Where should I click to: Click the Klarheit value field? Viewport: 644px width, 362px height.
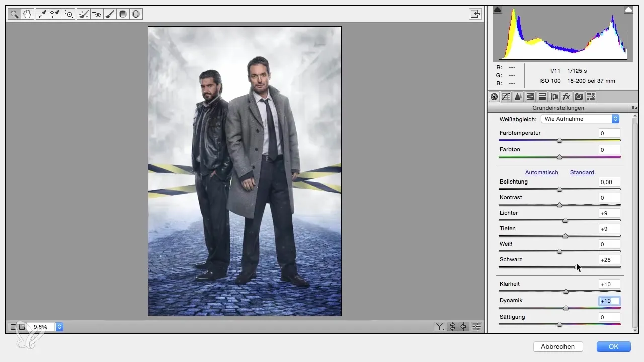(609, 284)
